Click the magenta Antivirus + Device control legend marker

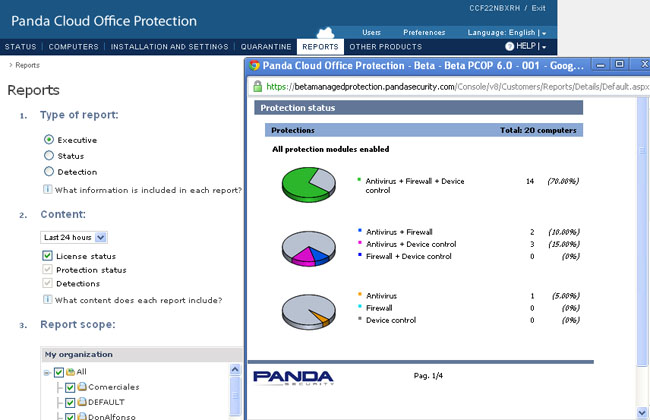click(360, 243)
